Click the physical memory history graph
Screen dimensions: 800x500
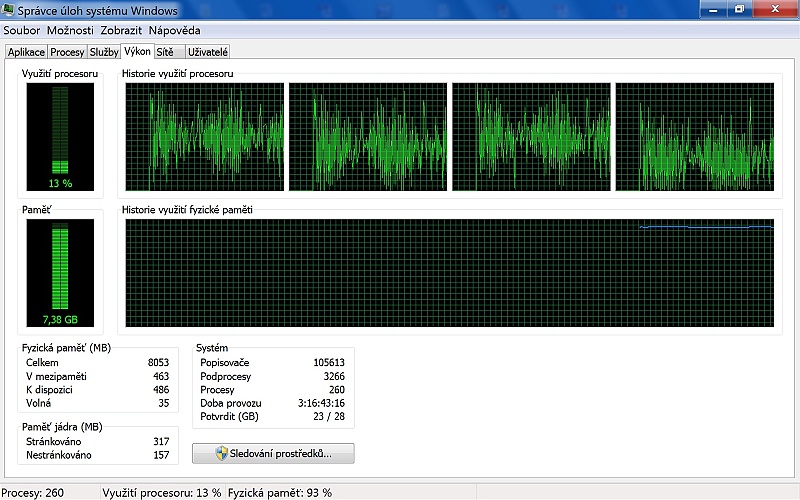[x=449, y=273]
